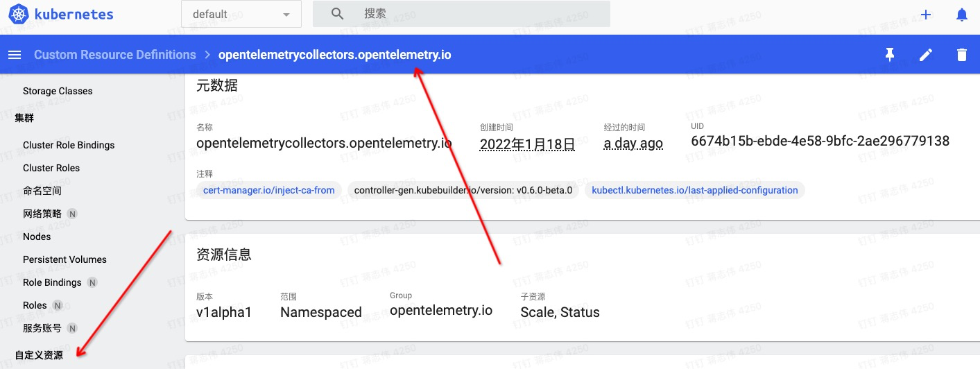Click the N badge beside 服务账号
This screenshot has height=369, width=980.
tap(72, 328)
